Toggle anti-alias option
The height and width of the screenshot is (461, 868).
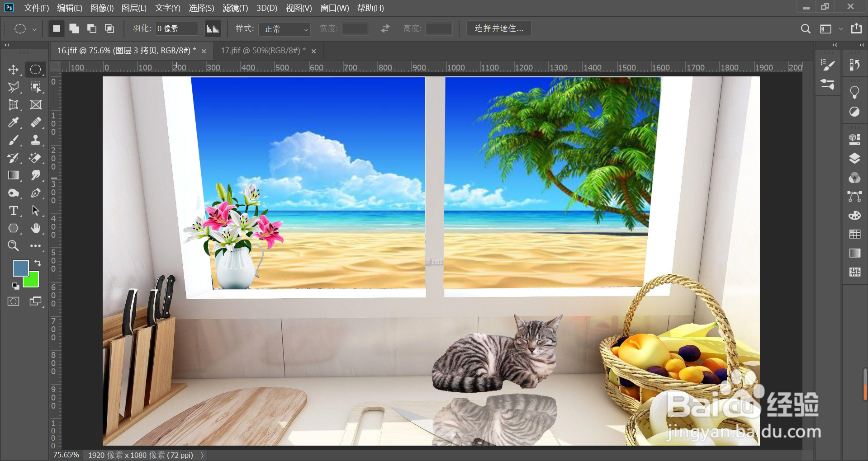[213, 28]
